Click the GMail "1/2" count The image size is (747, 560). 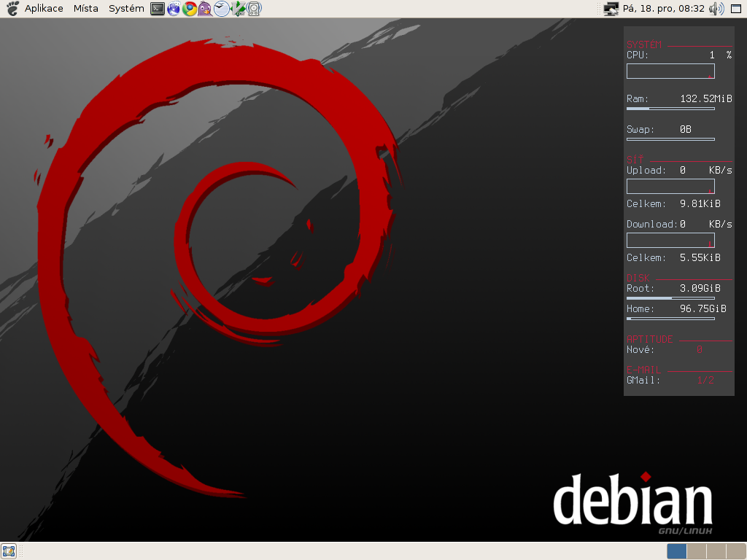click(x=705, y=380)
